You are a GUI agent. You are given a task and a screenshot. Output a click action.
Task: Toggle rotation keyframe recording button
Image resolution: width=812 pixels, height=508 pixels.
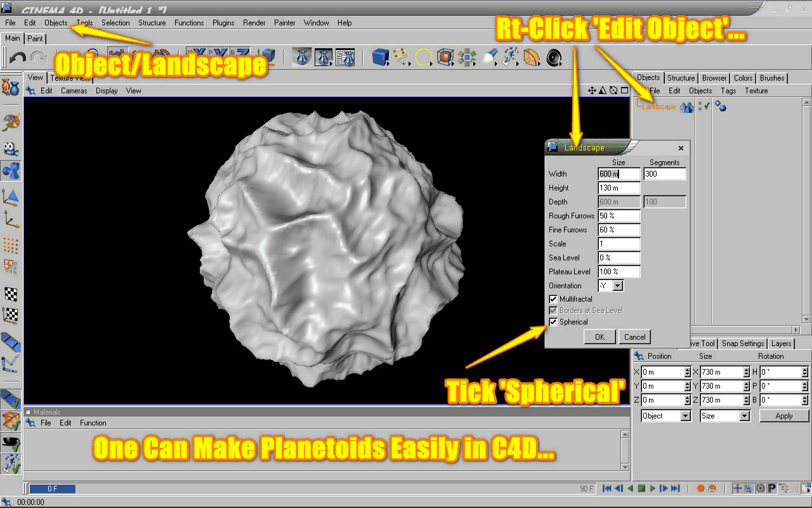point(761,488)
